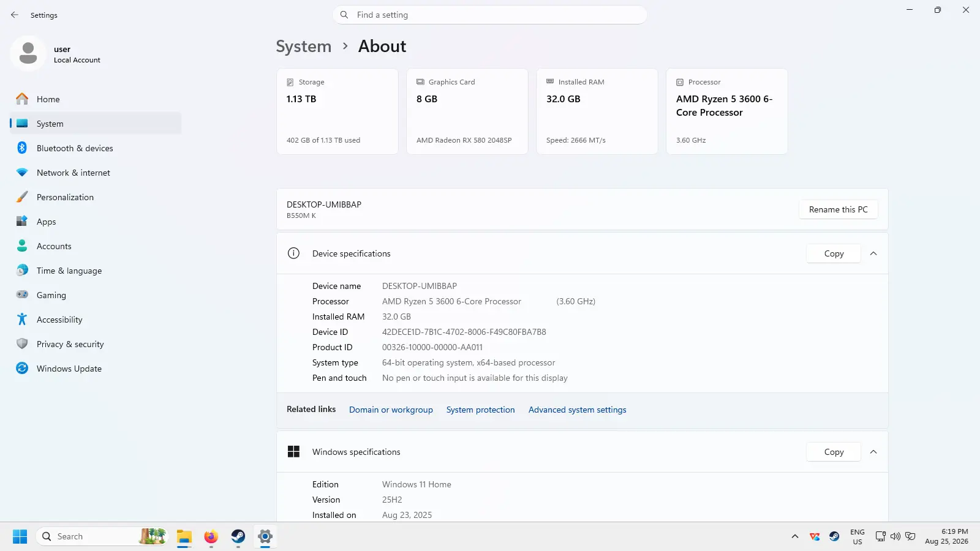980x551 pixels.
Task: Click Rename this PC button
Action: point(838,209)
